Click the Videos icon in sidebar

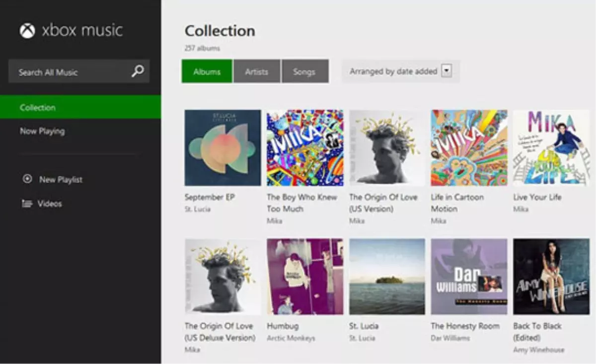pos(27,204)
